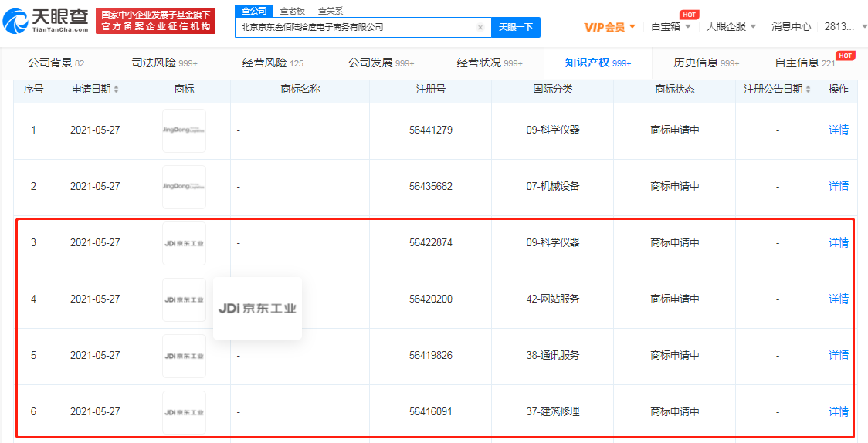This screenshot has width=868, height=443.
Task: Open the 知识产权 tab
Action: pyautogui.click(x=598, y=63)
